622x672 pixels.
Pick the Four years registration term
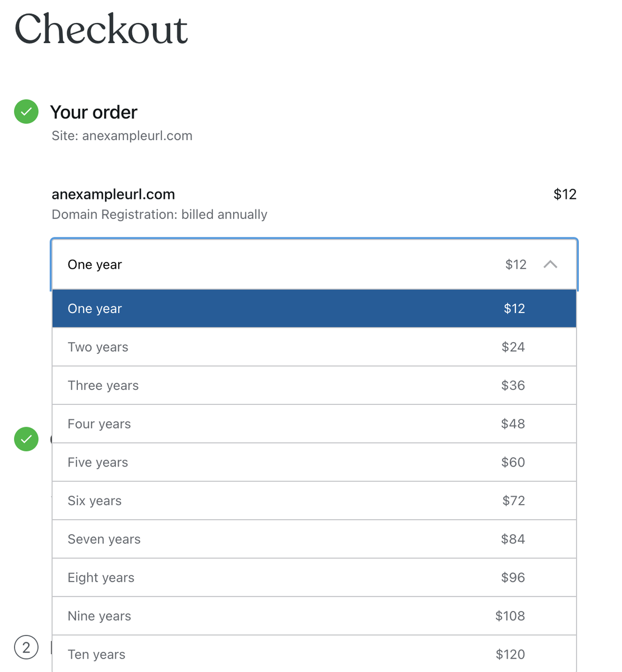point(314,424)
